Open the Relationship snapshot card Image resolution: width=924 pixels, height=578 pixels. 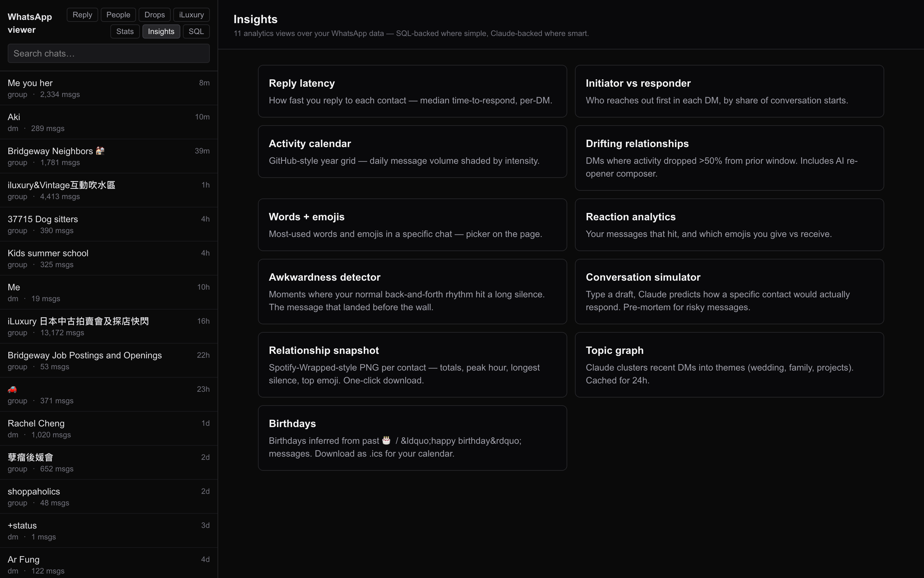412,365
